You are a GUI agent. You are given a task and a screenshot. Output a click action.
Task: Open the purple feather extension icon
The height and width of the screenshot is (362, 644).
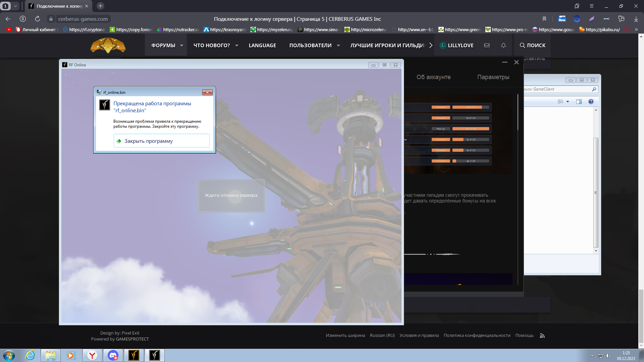[592, 19]
